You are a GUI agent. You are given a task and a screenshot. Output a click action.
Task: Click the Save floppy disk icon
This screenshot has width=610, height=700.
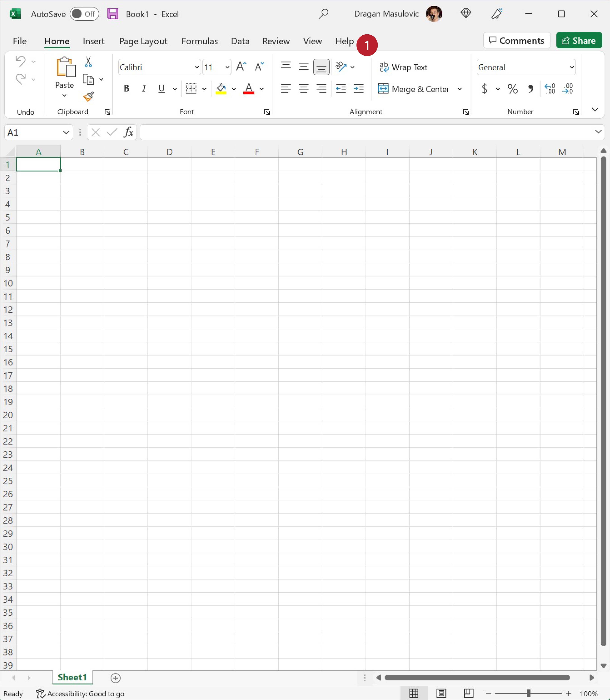(x=113, y=14)
